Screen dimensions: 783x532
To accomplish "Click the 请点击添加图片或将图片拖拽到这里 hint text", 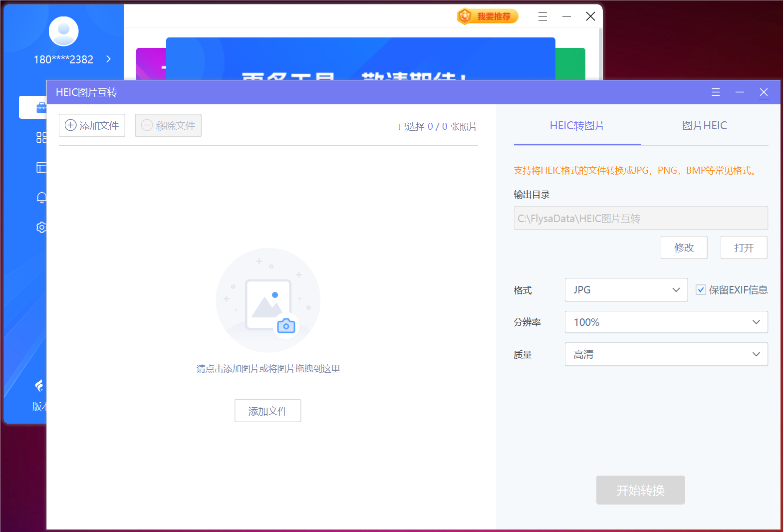I will coord(268,369).
